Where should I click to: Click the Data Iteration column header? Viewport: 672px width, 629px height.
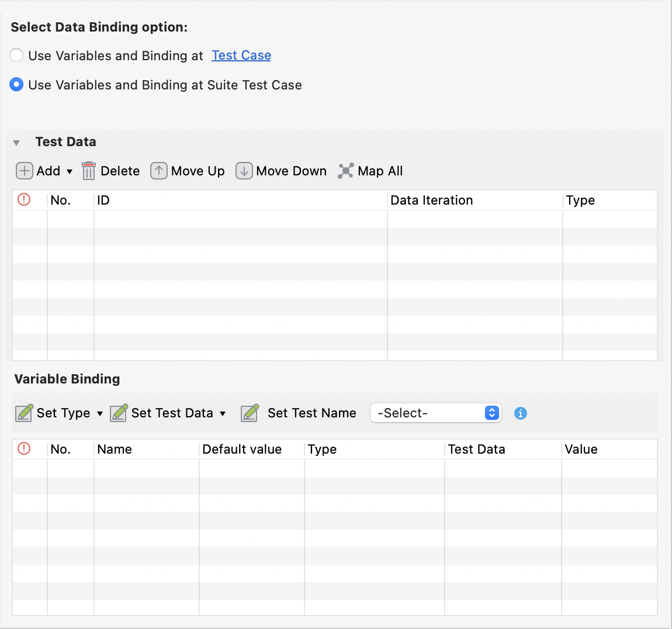431,200
